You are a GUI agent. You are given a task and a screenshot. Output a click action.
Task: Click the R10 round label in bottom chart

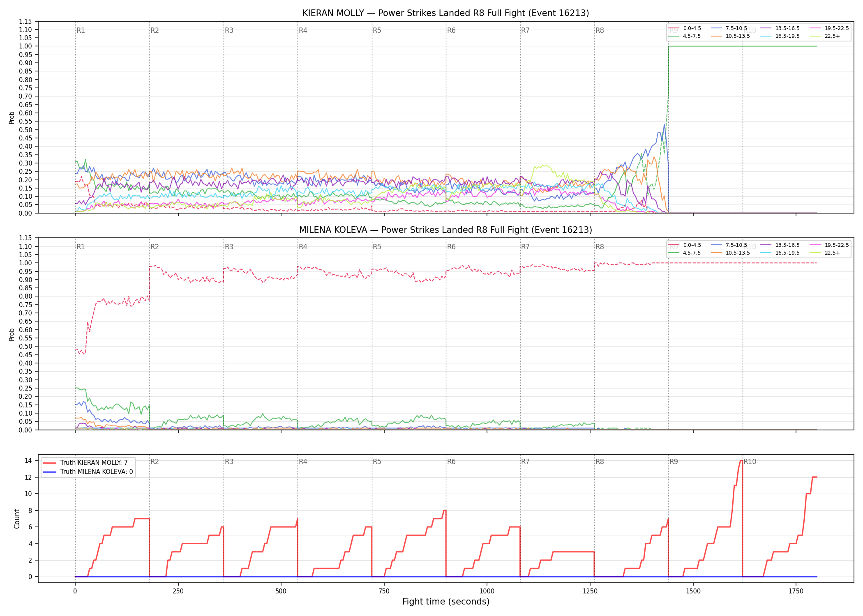pos(750,462)
